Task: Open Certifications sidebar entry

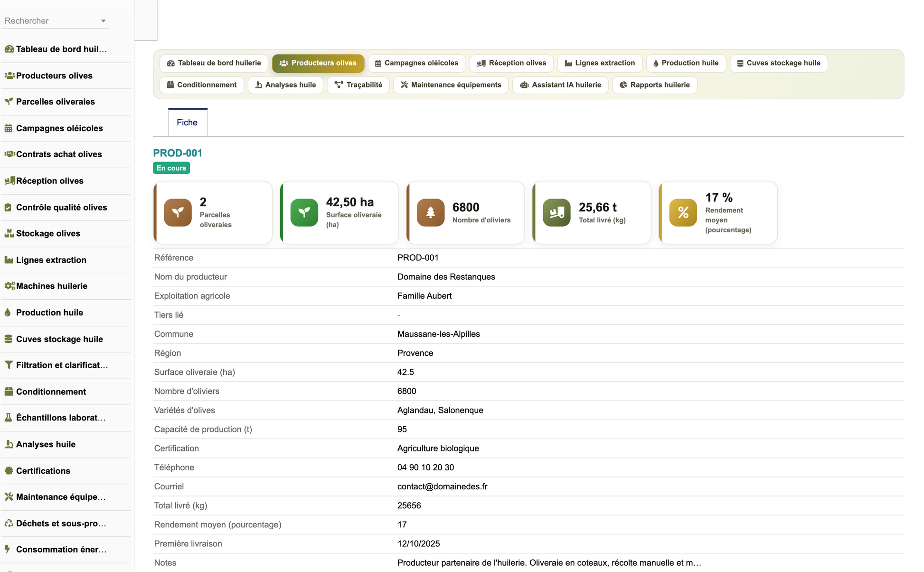Action: (66, 471)
